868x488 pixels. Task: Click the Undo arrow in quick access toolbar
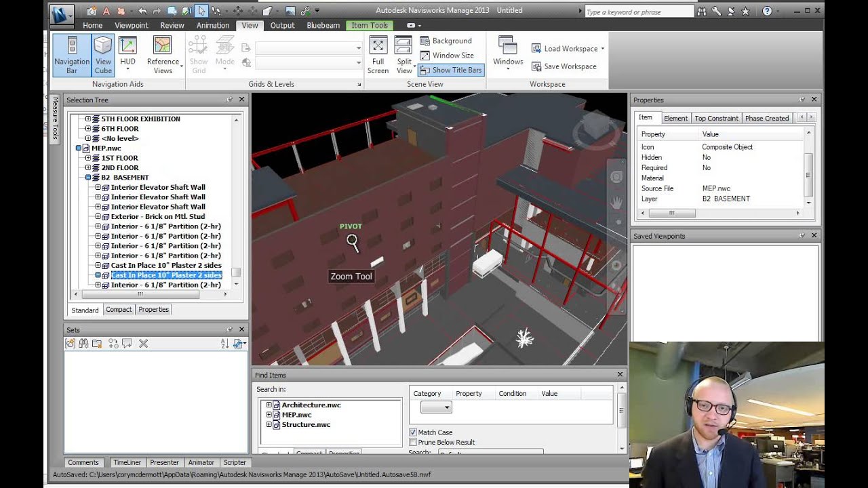coord(142,11)
